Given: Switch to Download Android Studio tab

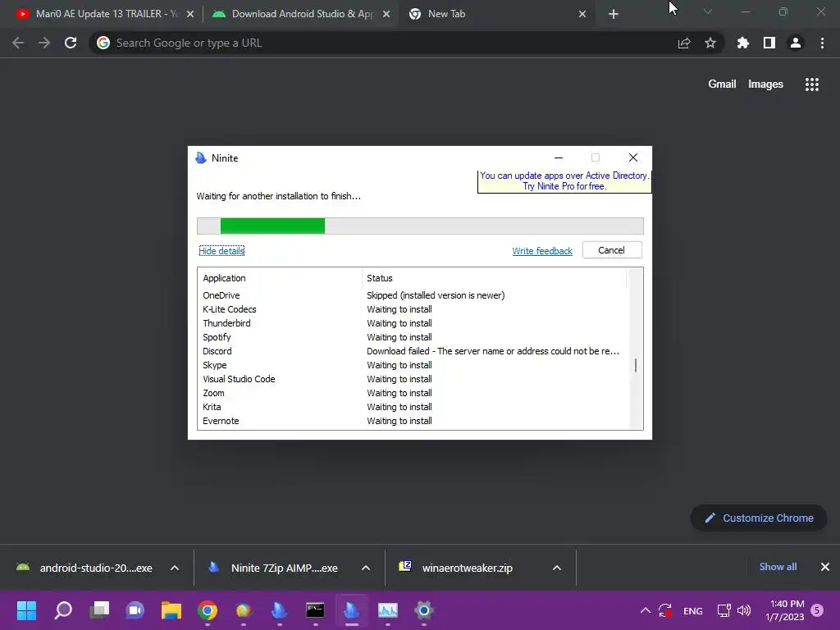Looking at the screenshot, I should point(300,14).
